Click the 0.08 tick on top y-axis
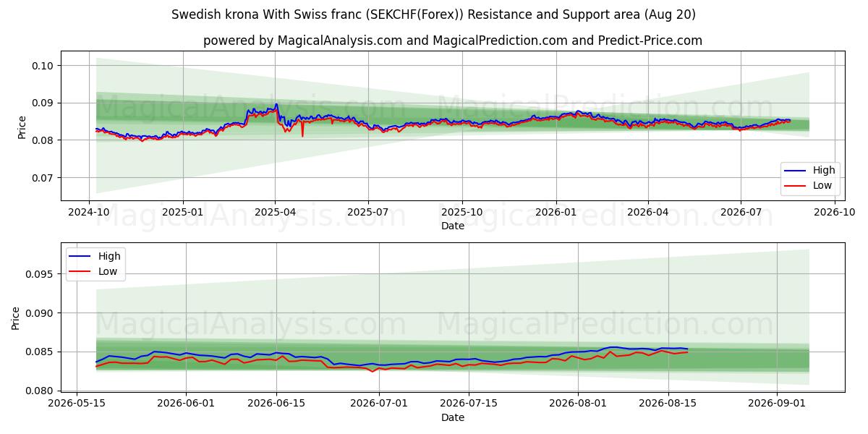Image resolution: width=868 pixels, height=434 pixels. coord(43,140)
